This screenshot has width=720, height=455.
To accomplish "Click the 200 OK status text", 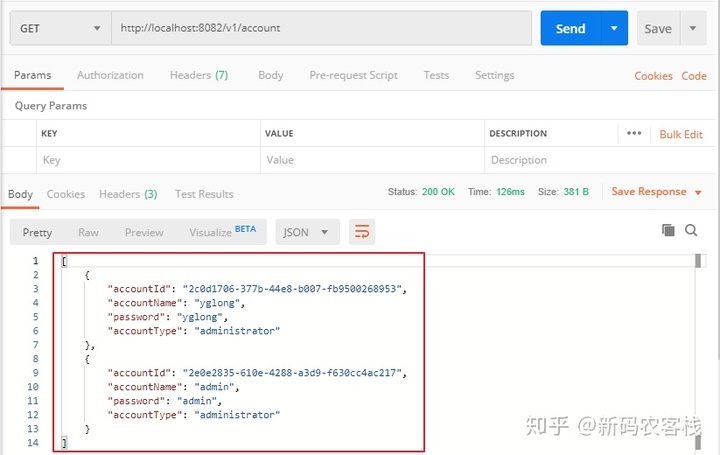I will pyautogui.click(x=438, y=192).
